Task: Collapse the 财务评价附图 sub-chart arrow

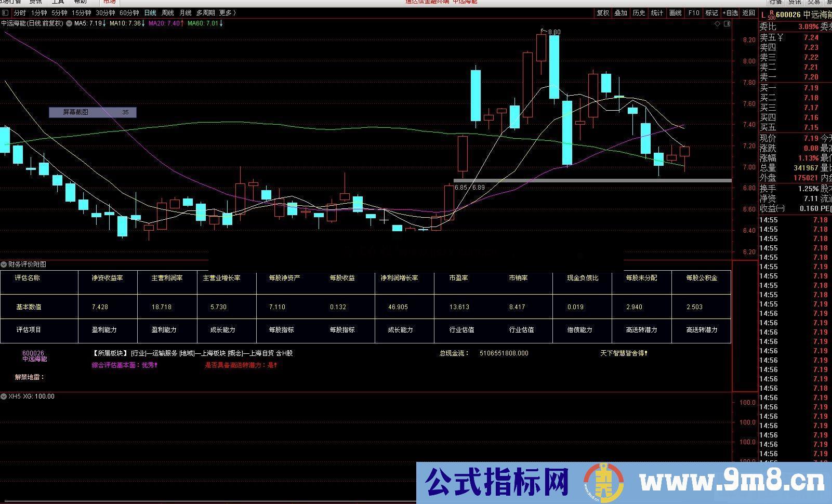Action: (4, 264)
